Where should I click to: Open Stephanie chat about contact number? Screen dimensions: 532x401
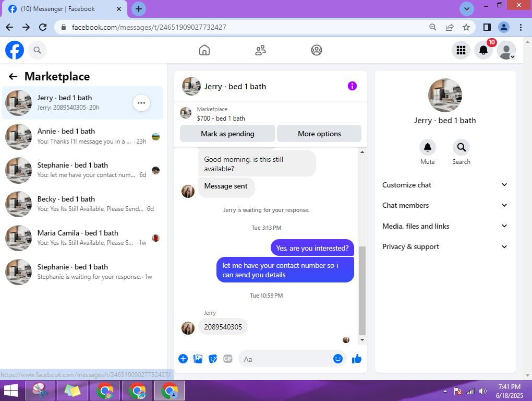tap(82, 170)
